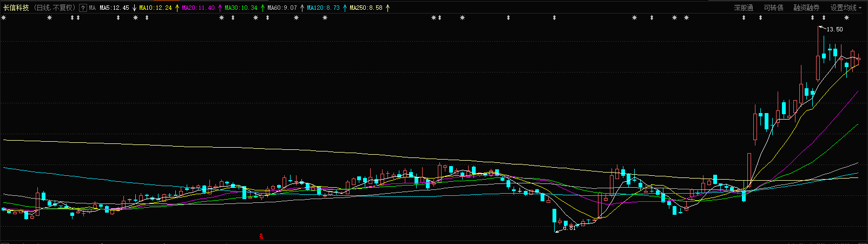Click the (日线,不复权) period label
The image size is (868, 244).
coord(55,8)
